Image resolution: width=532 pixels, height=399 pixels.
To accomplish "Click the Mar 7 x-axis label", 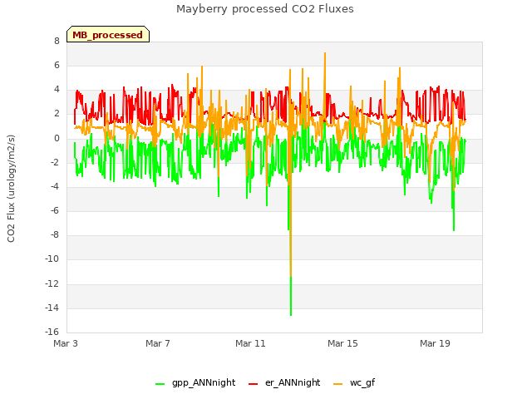I will tap(158, 343).
